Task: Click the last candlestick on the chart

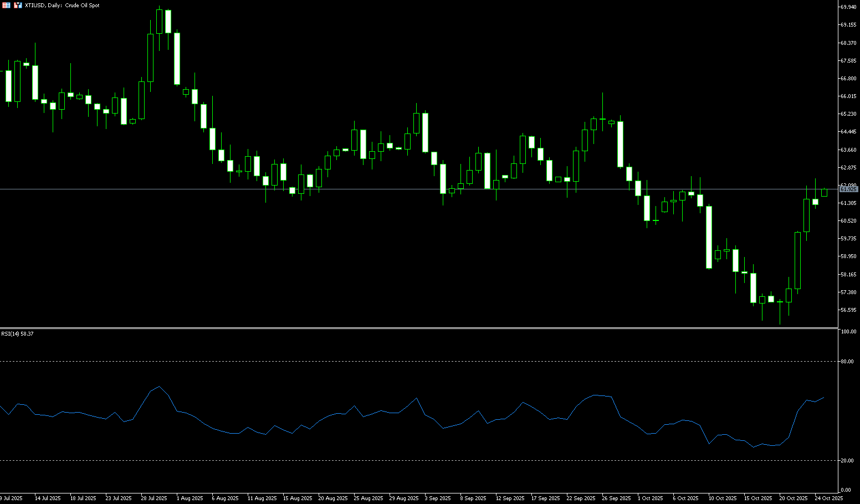Action: (824, 193)
